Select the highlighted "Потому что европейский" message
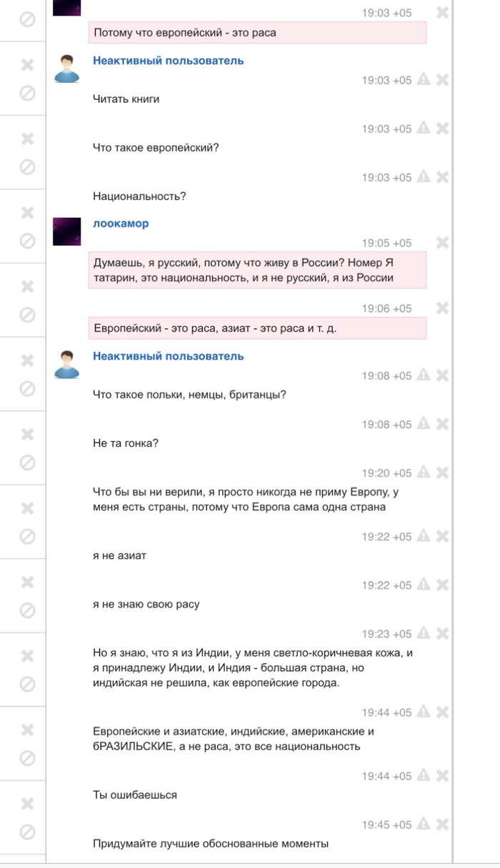The image size is (500, 868). coord(257,33)
